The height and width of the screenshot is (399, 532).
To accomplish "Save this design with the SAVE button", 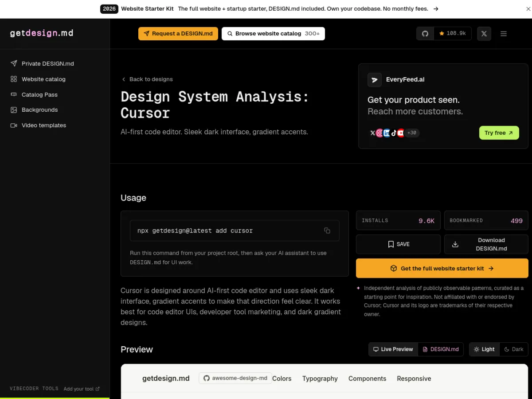I will click(x=398, y=244).
